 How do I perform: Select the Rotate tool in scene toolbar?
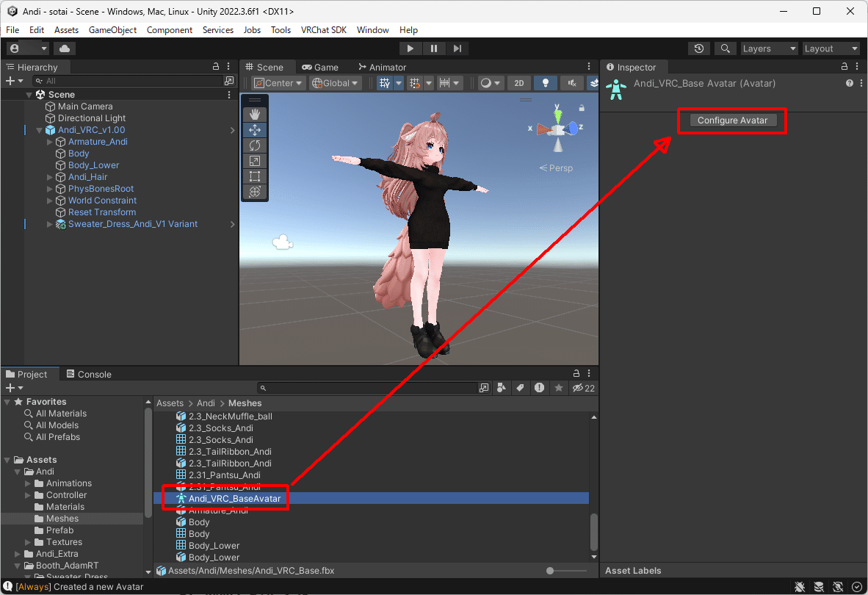(x=255, y=145)
